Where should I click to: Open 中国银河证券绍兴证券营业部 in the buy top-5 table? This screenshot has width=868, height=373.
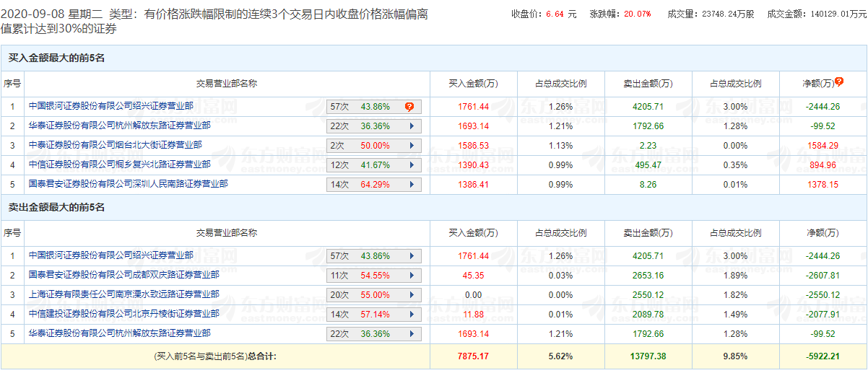pyautogui.click(x=111, y=106)
